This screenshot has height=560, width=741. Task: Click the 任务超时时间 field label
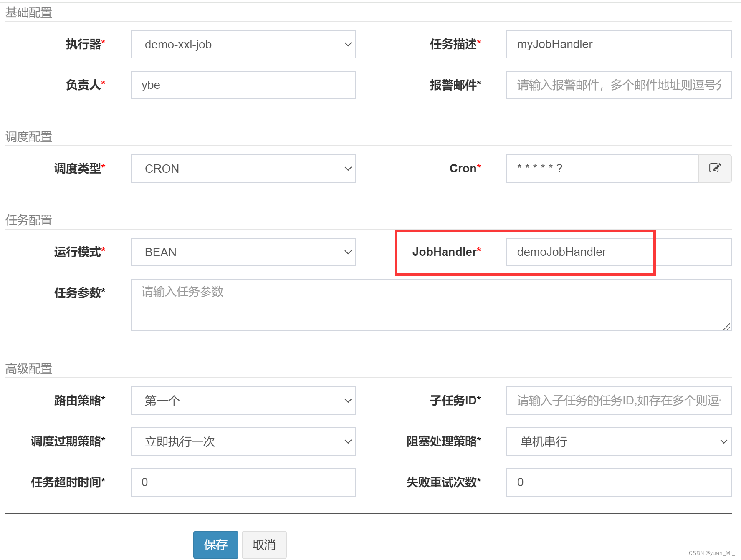68,482
